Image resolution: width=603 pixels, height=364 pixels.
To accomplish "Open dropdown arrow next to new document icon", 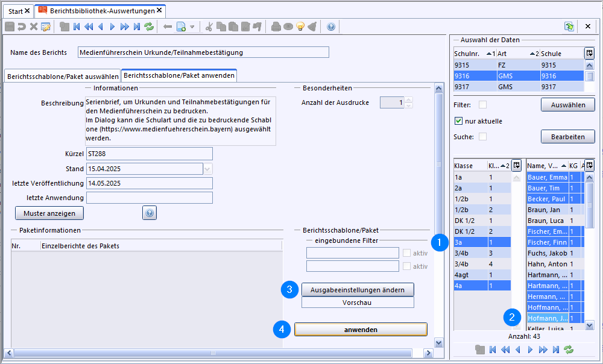I will (192, 27).
